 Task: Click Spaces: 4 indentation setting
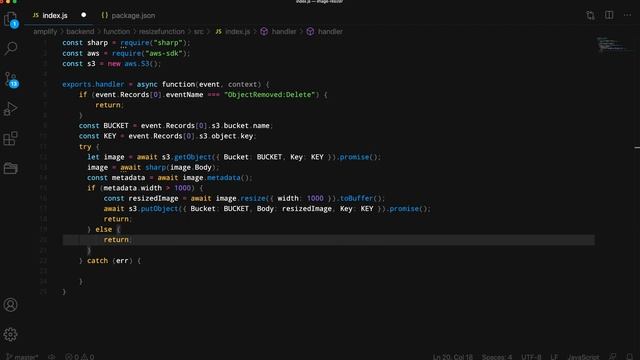tap(497, 357)
